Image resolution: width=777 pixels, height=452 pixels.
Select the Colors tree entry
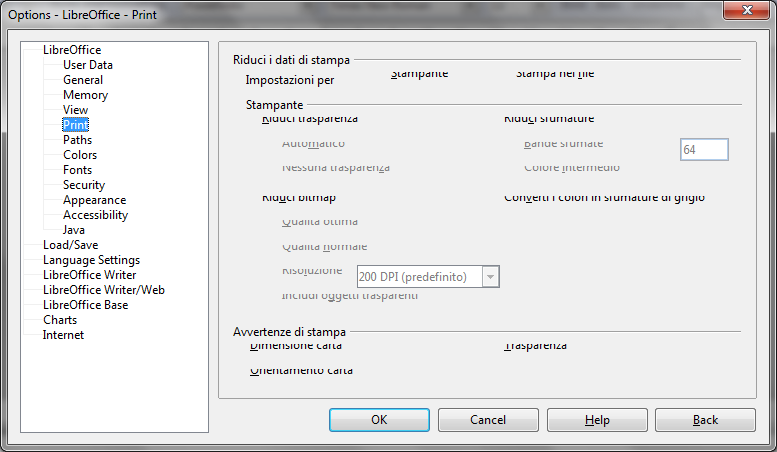(x=80, y=155)
